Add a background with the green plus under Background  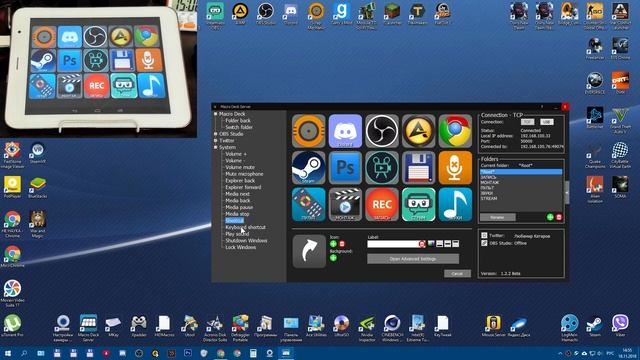(x=333, y=258)
